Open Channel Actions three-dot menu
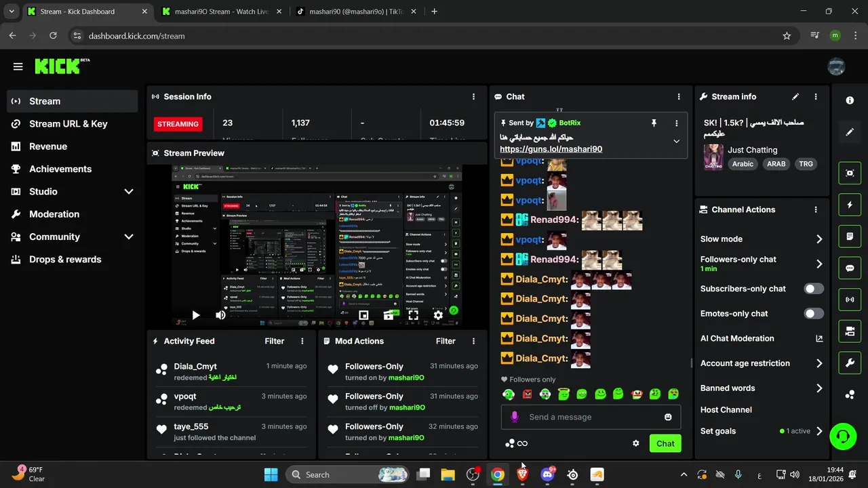Viewport: 868px width, 488px height. tap(816, 210)
